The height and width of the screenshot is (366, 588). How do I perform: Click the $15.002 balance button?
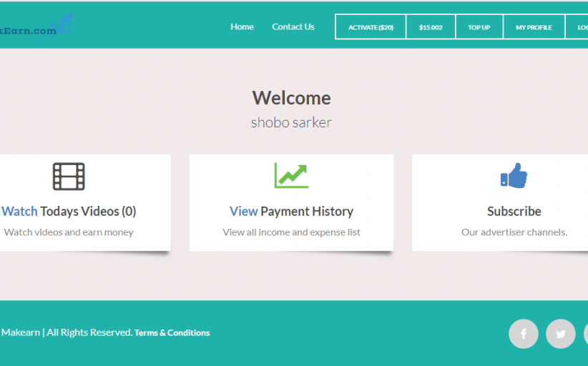(x=431, y=27)
